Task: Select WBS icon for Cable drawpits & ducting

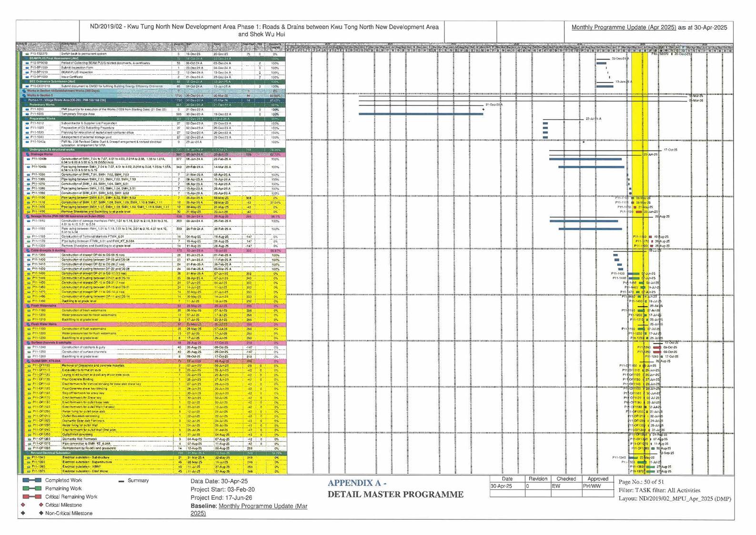Action: click(28, 250)
